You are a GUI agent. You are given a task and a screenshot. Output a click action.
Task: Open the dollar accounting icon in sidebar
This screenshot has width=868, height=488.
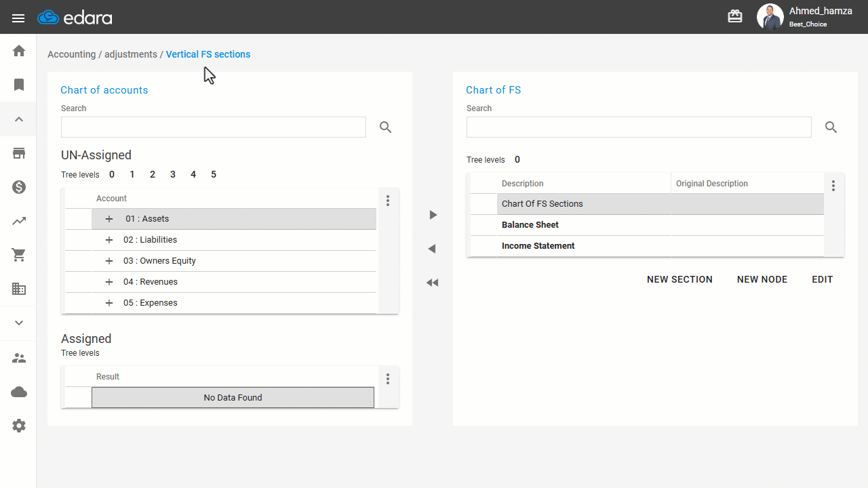[19, 187]
